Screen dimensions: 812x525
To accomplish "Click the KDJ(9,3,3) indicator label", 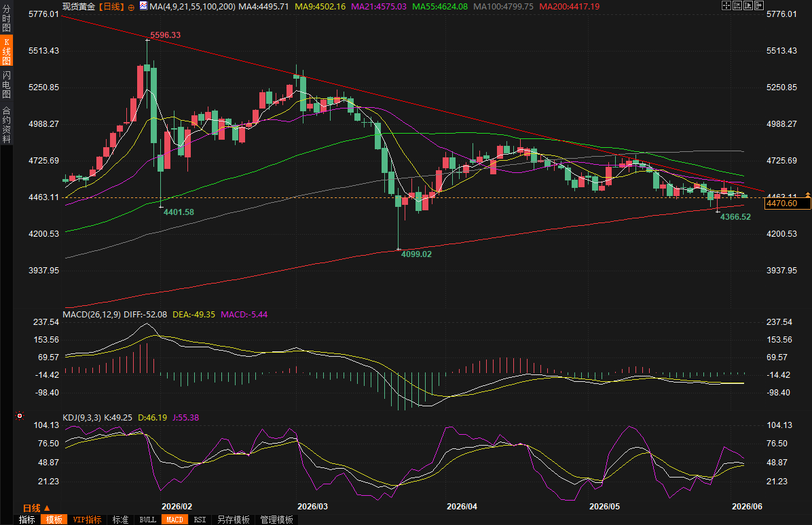I will (x=82, y=417).
